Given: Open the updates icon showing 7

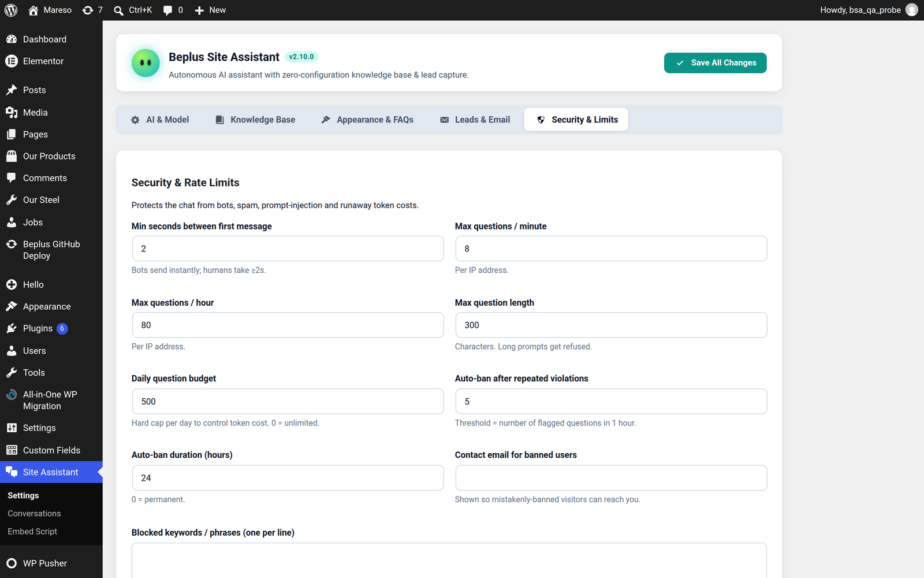Looking at the screenshot, I should 88,10.
